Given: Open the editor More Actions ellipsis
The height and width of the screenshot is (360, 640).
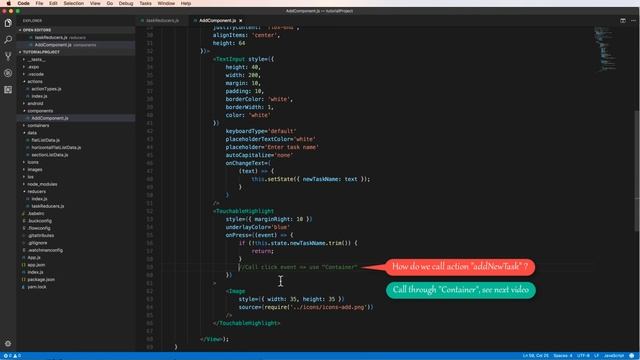Looking at the screenshot, I should tap(633, 20).
